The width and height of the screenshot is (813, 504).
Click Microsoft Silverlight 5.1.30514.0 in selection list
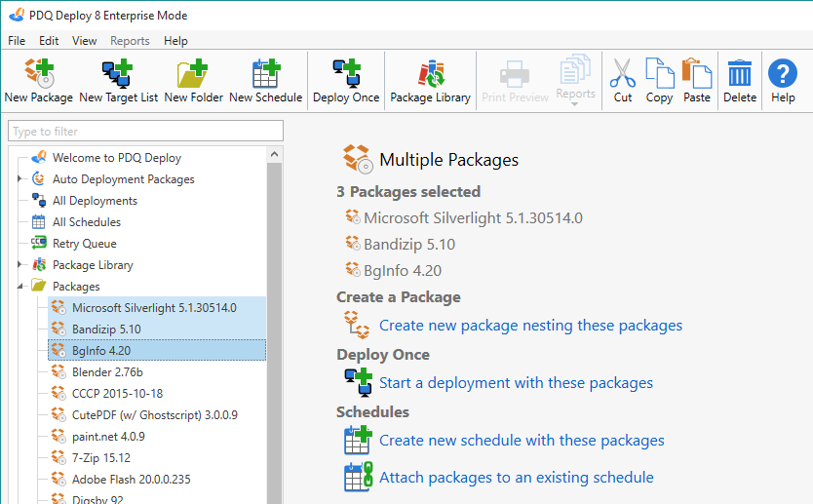pos(473,217)
